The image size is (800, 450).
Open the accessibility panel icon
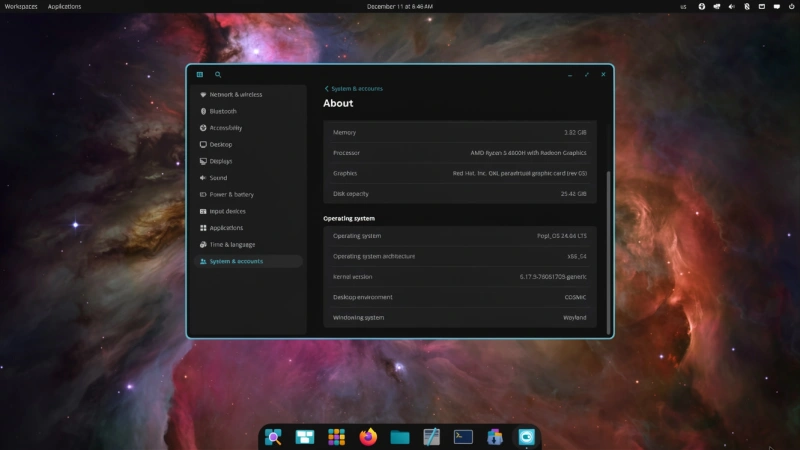702,7
